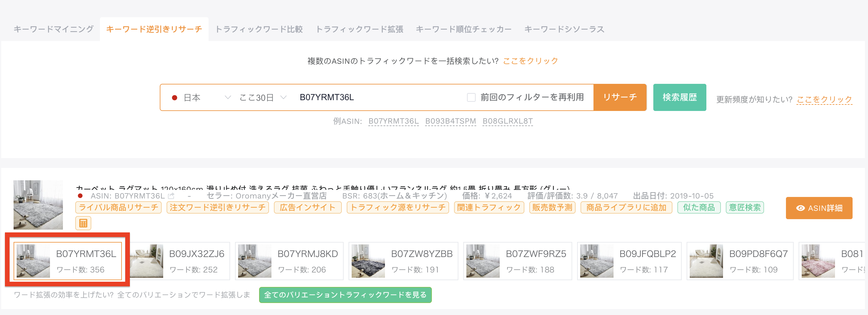Screen dimensions: 868x315
Task: Select the キーワード逆引きリサーチ tab
Action: 154,29
